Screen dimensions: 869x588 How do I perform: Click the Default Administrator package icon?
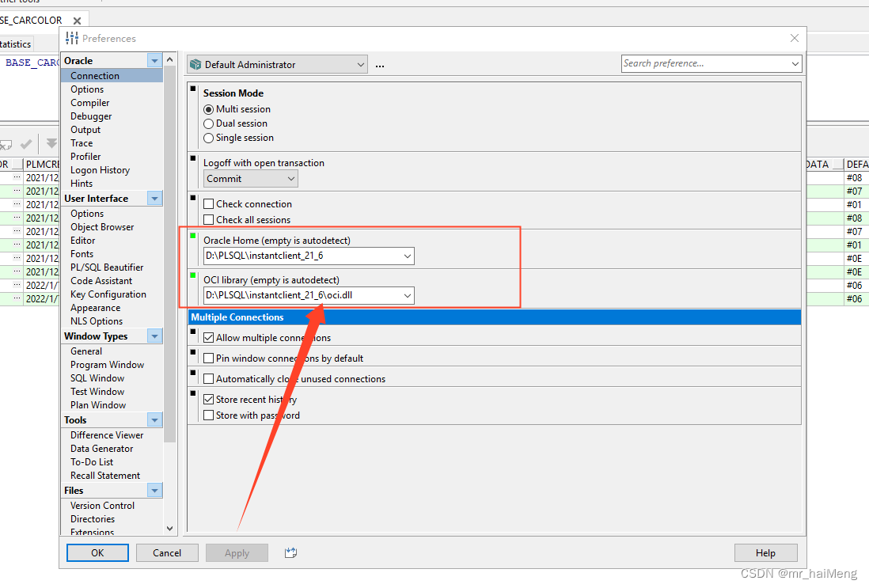pyautogui.click(x=195, y=65)
